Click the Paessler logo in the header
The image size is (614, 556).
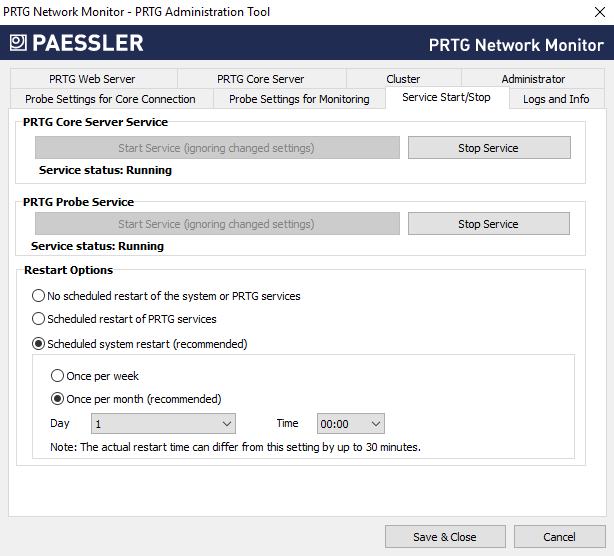(77, 43)
